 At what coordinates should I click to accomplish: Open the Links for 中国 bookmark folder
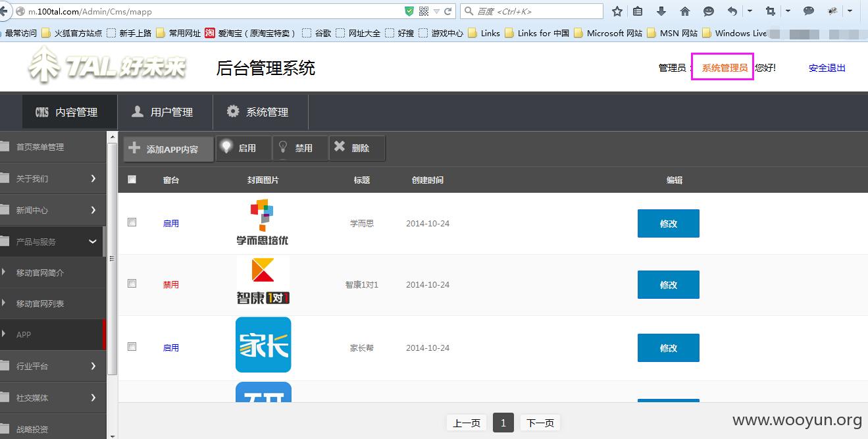537,33
